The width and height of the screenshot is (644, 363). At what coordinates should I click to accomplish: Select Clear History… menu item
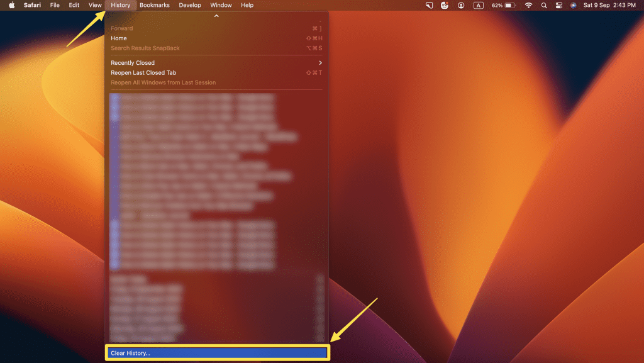click(216, 353)
